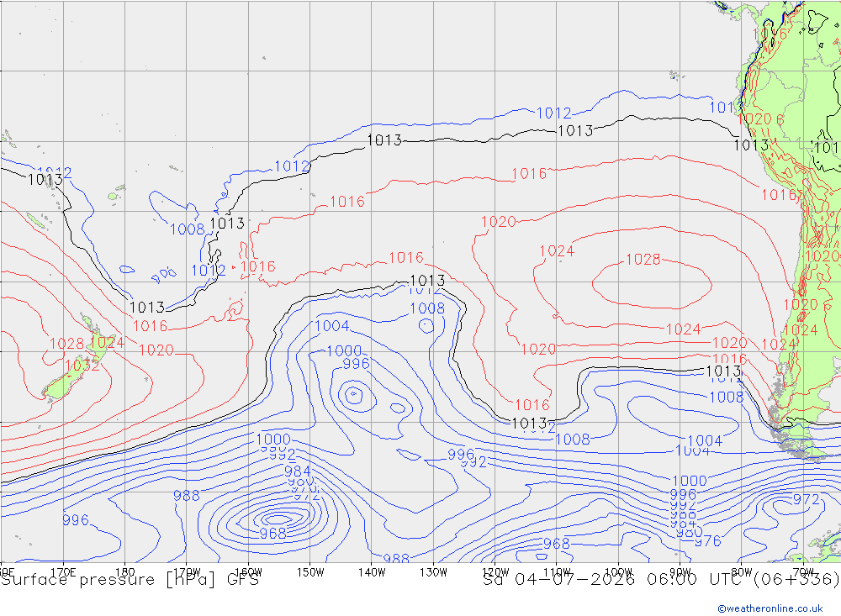841x616 pixels.
Task: Click the 110W longitude axis label
Action: (x=557, y=571)
